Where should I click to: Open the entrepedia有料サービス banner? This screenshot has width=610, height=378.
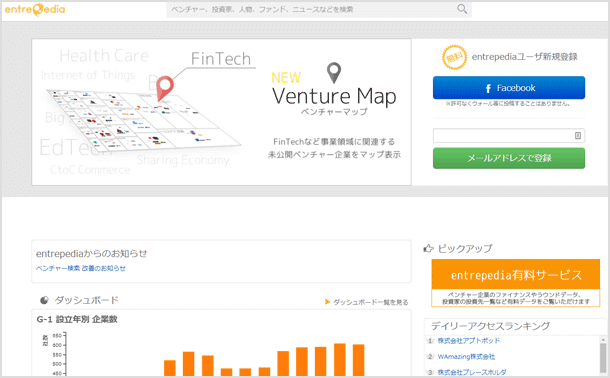(515, 283)
